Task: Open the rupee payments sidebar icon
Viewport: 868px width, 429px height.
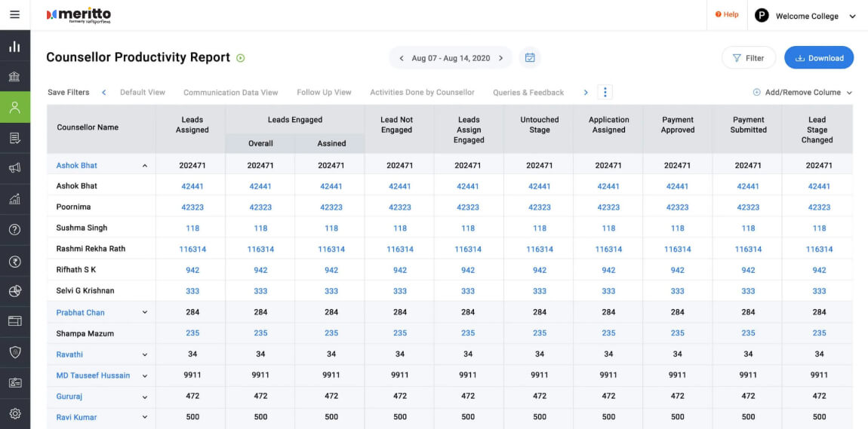Action: point(15,261)
